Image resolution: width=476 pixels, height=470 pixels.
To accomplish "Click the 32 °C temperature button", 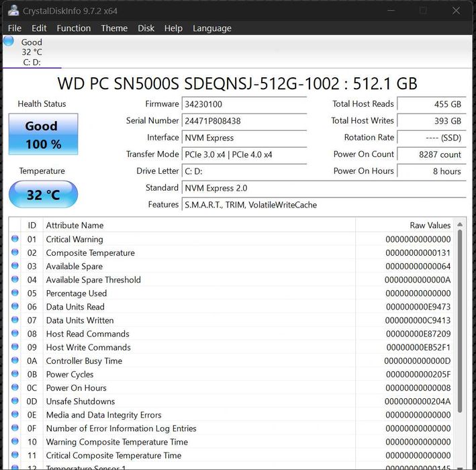I will 44,194.
